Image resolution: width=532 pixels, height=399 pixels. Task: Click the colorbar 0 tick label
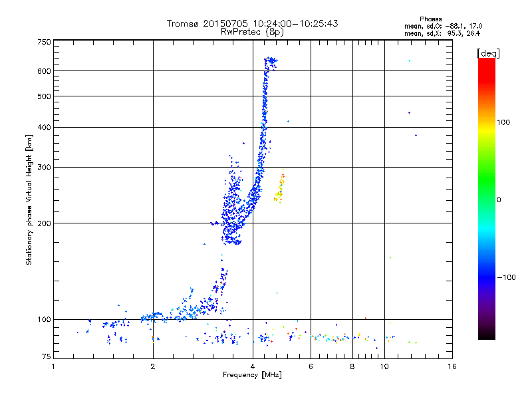tap(499, 200)
